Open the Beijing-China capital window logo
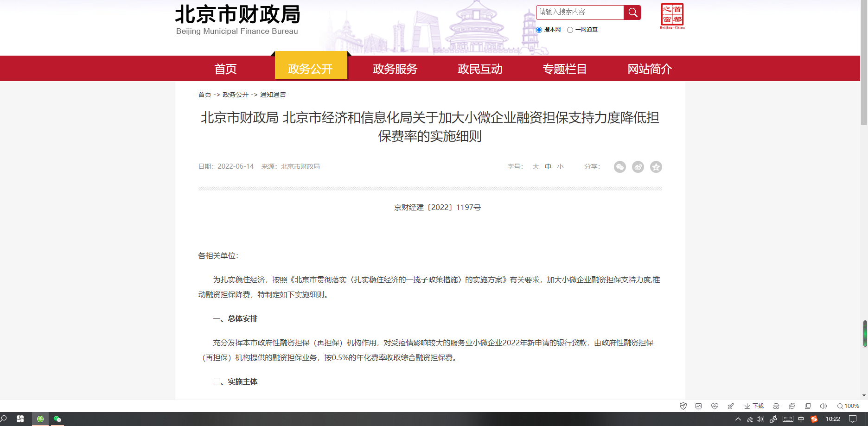This screenshot has width=868, height=426. 672,16
